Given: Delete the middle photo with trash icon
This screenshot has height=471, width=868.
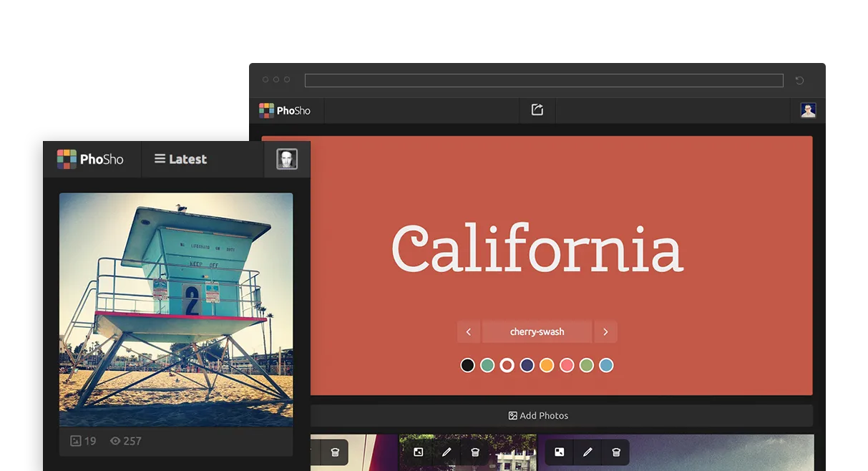Looking at the screenshot, I should [x=475, y=452].
